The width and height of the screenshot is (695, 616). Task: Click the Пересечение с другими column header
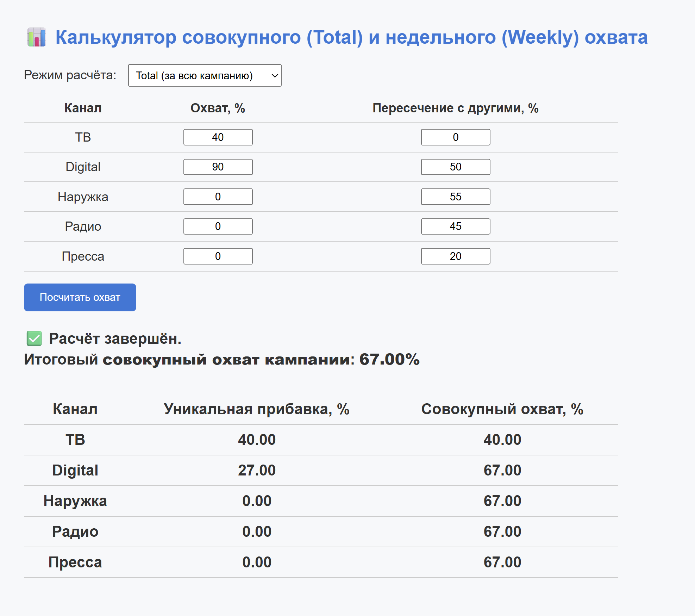click(455, 108)
